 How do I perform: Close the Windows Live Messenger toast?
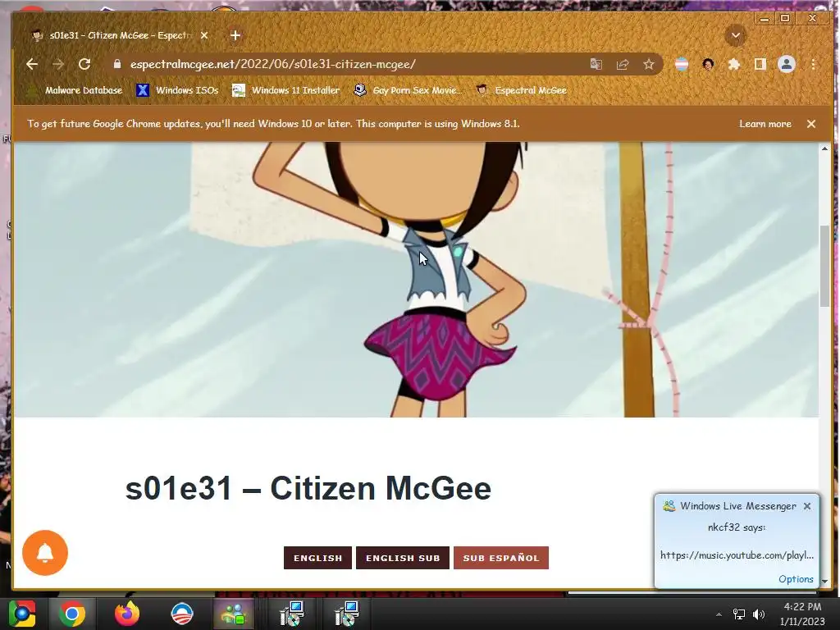click(x=807, y=506)
